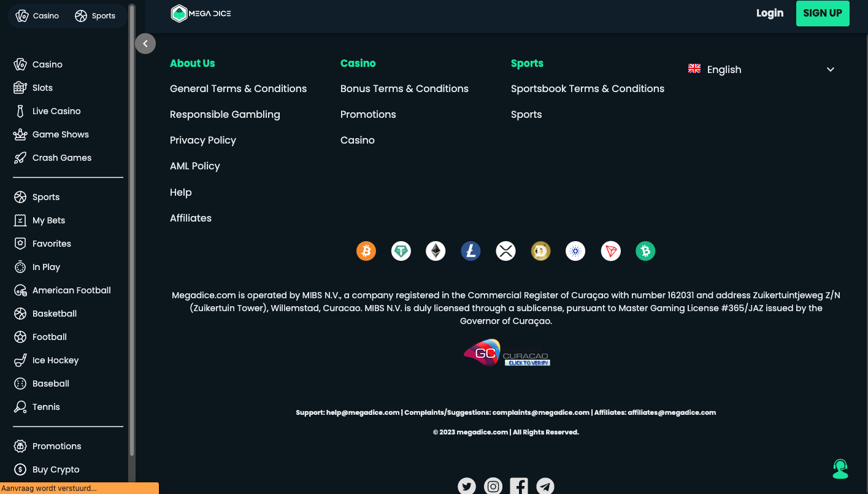Open Sportsbook Terms & Conditions link
Image resolution: width=868 pixels, height=494 pixels.
click(x=588, y=88)
